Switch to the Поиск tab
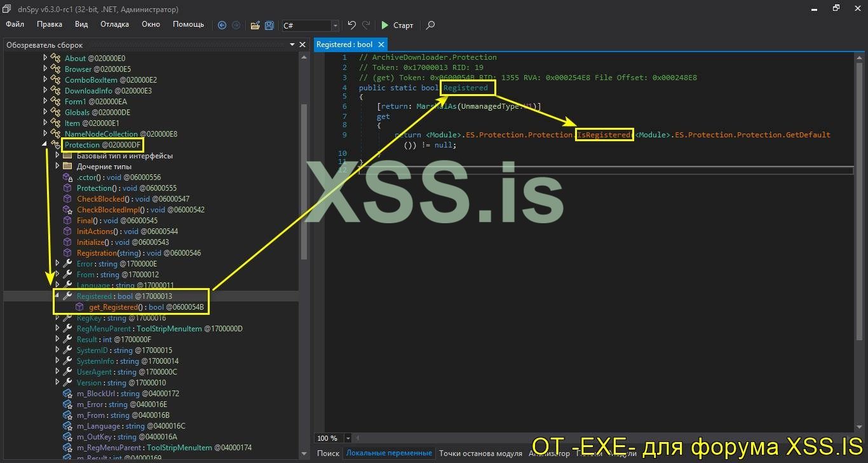Image resolution: width=868 pixels, height=463 pixels. pyautogui.click(x=328, y=453)
